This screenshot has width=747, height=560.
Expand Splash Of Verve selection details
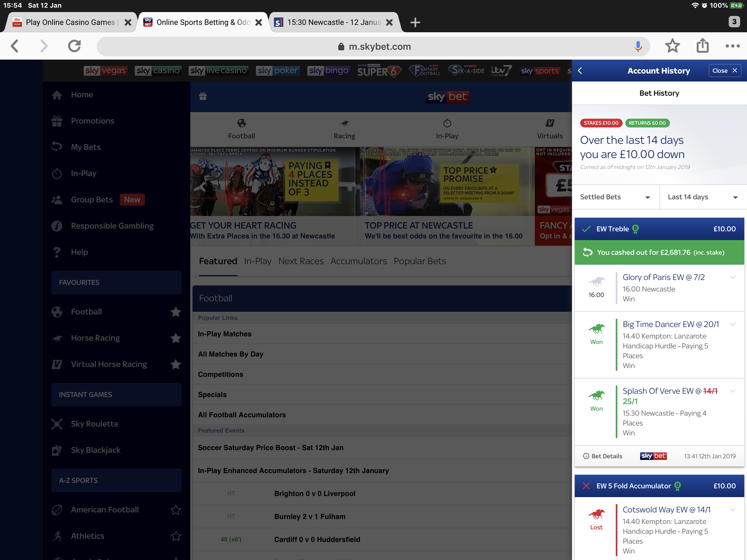[732, 391]
